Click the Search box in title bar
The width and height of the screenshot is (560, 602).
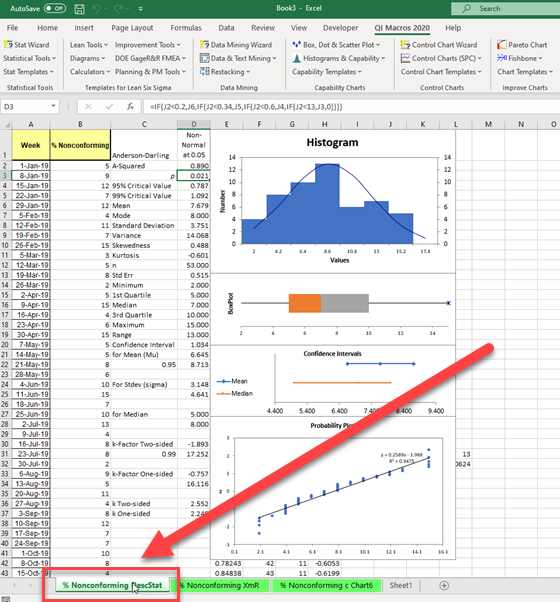point(505,8)
